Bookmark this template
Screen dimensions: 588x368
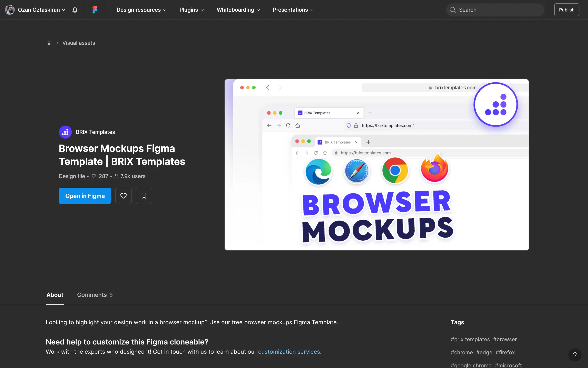click(x=144, y=196)
